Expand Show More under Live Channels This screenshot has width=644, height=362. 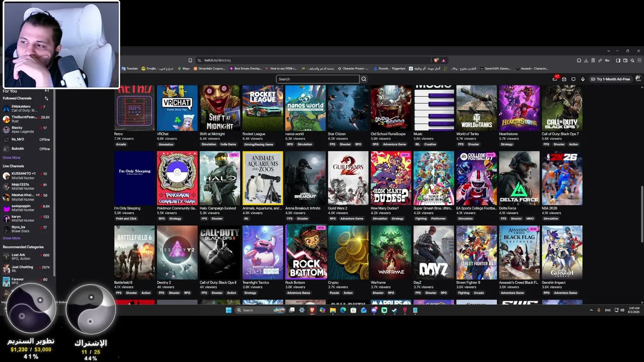point(12,238)
